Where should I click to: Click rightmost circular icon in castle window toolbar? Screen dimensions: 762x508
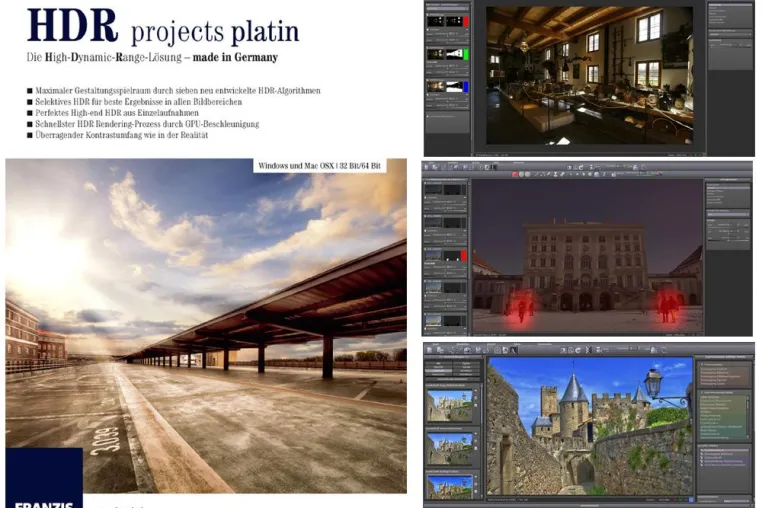tap(664, 350)
